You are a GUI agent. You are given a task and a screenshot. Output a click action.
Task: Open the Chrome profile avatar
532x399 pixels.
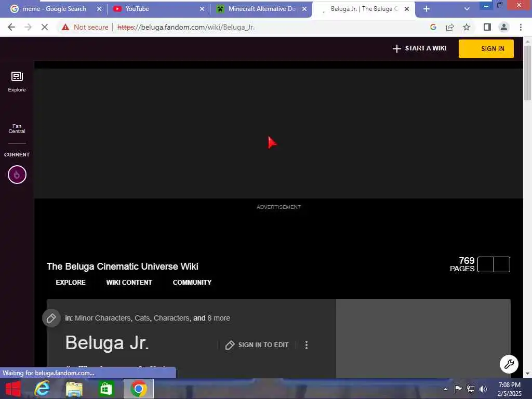pos(504,27)
